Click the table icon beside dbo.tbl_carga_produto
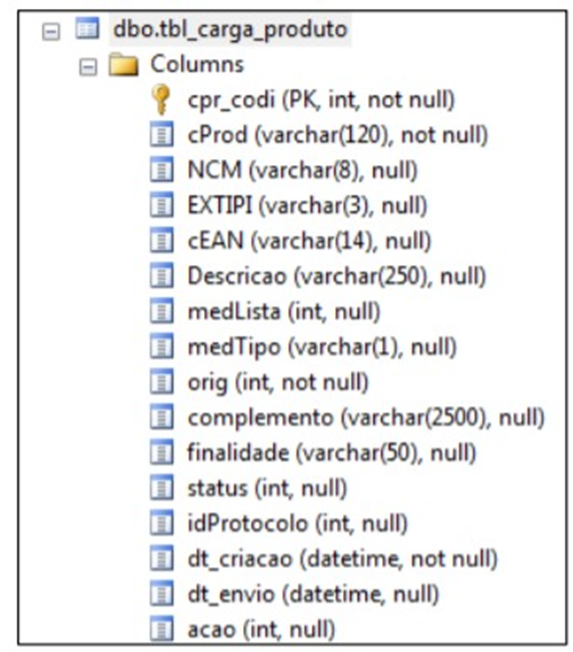 coord(87,29)
